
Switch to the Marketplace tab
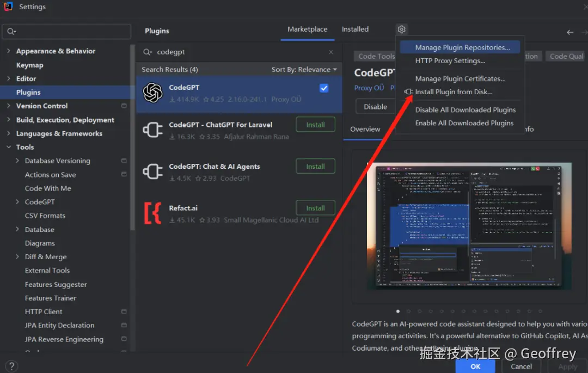coord(308,29)
